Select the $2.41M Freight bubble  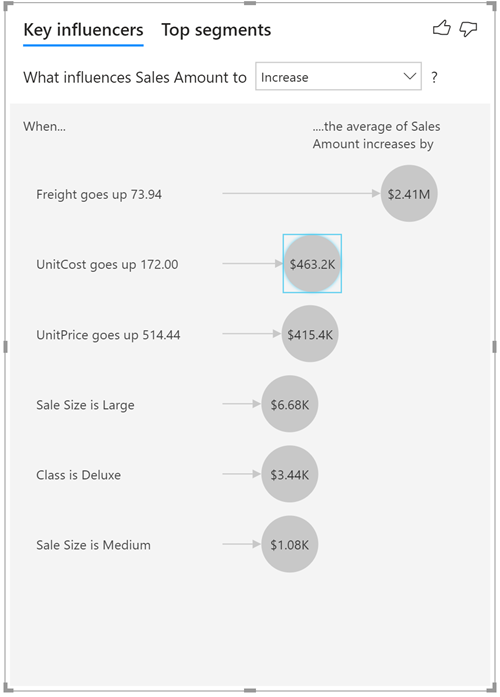pos(409,193)
